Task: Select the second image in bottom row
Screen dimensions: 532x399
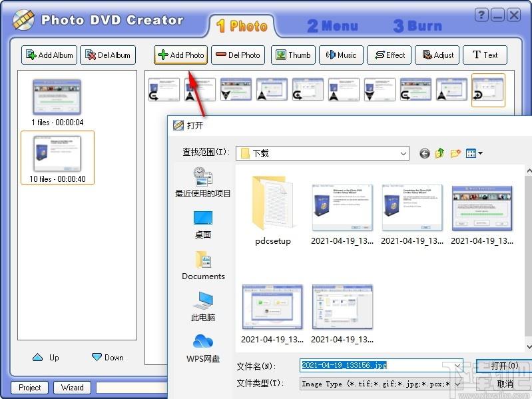Action: click(342, 314)
